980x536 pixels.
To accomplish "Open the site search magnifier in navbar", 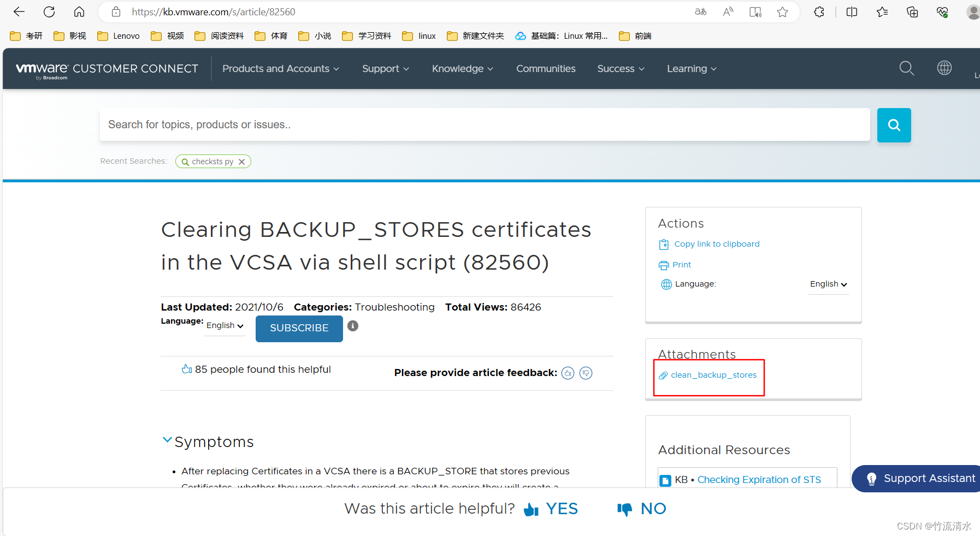I will click(x=907, y=68).
